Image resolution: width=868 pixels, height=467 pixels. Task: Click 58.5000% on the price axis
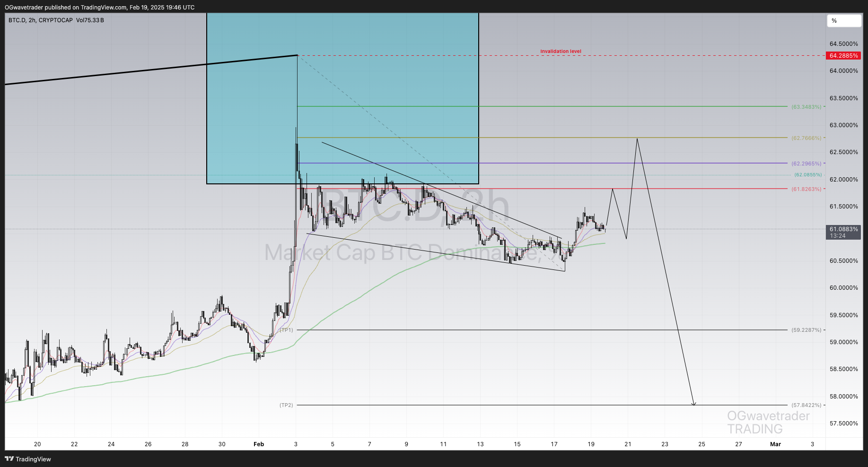click(x=843, y=369)
